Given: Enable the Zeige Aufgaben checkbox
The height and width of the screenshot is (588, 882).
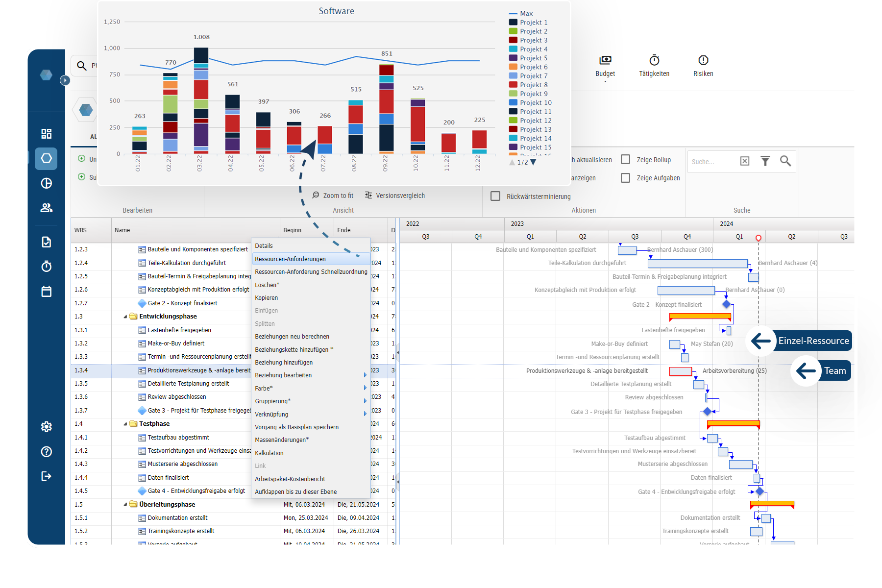Looking at the screenshot, I should point(626,178).
